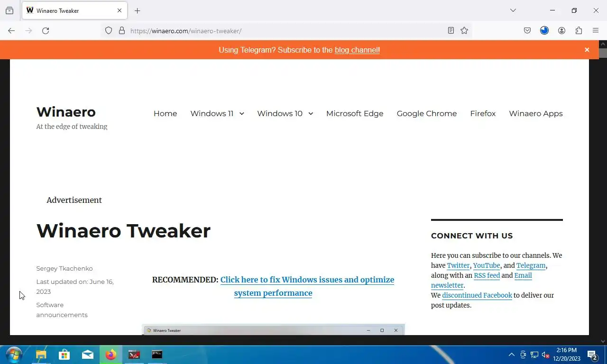Viewport: 607px width, 364px height.
Task: Close the Winaero Tweaker tab
Action: pyautogui.click(x=120, y=10)
